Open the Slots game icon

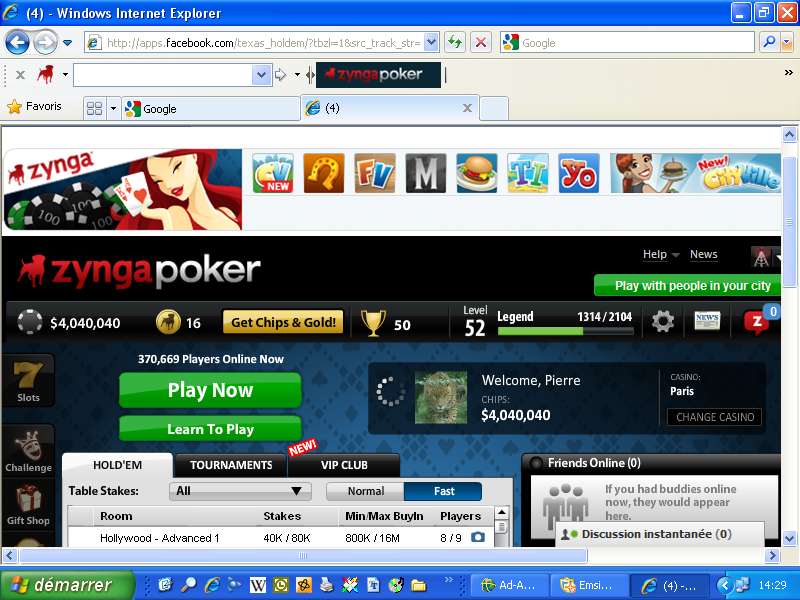pyautogui.click(x=28, y=380)
